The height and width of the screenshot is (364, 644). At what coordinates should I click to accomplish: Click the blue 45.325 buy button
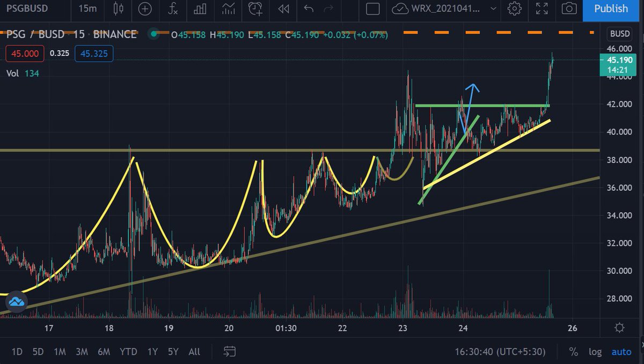(x=93, y=54)
